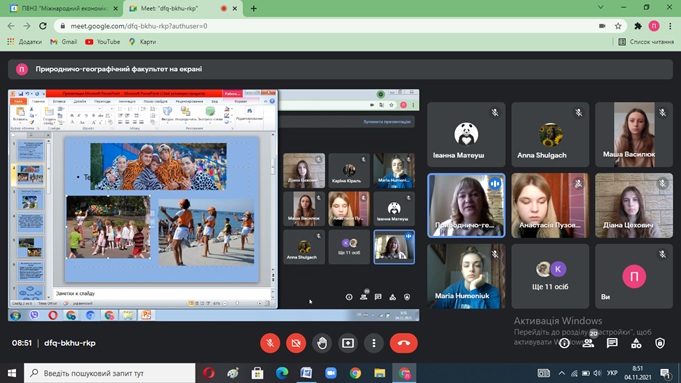Open the Activities panel icon

pos(636,343)
